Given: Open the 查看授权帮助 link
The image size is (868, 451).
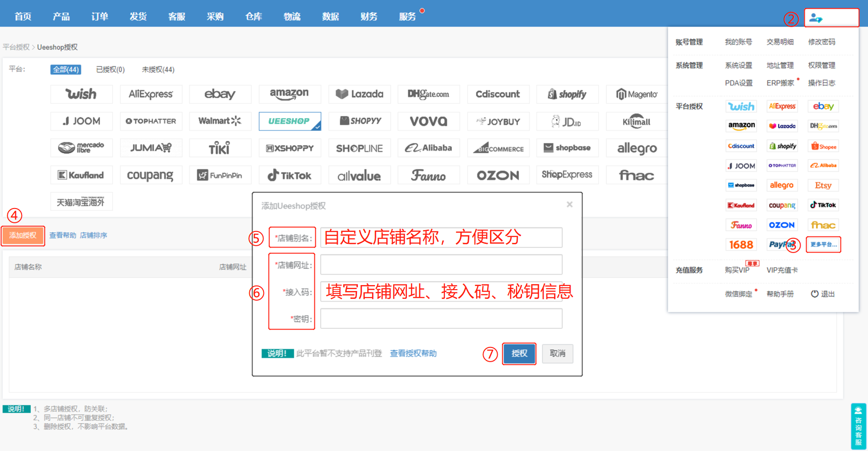Looking at the screenshot, I should coord(413,353).
